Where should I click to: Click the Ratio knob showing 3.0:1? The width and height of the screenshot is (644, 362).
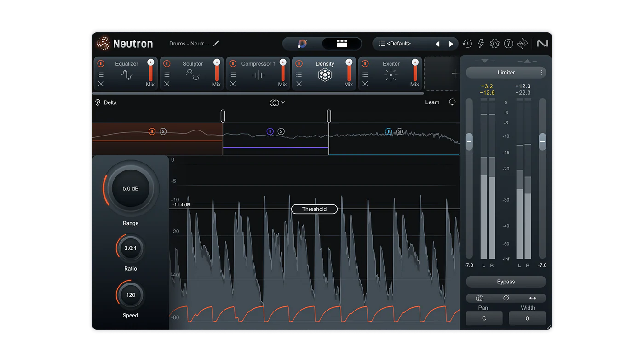point(131,248)
